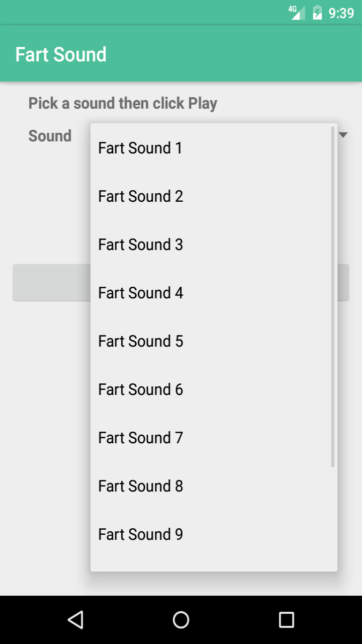
Task: Open recent apps with square icon
Action: (286, 619)
